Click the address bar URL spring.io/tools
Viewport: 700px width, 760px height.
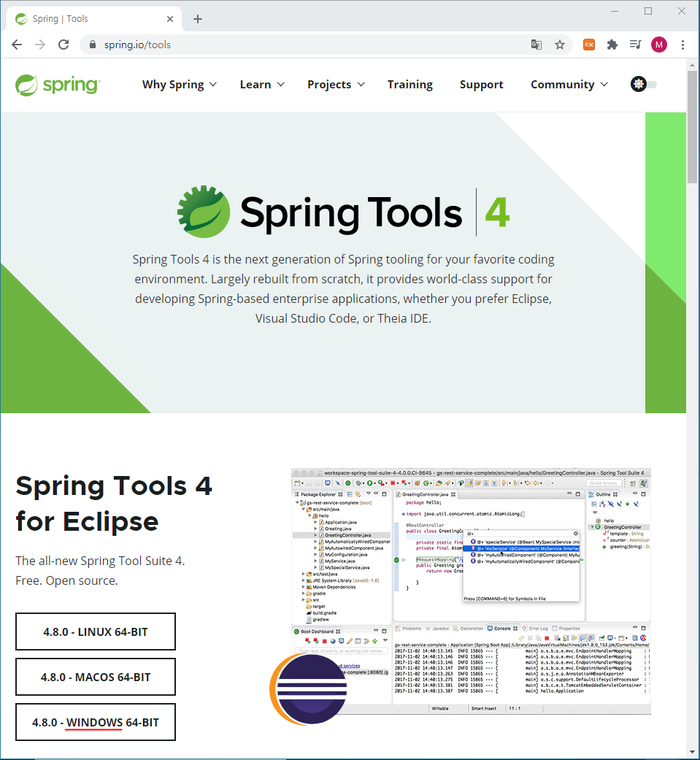pyautogui.click(x=137, y=45)
